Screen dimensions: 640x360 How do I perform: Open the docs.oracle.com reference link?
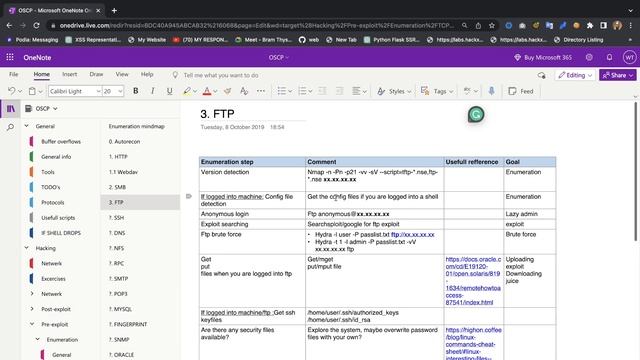coord(473,281)
